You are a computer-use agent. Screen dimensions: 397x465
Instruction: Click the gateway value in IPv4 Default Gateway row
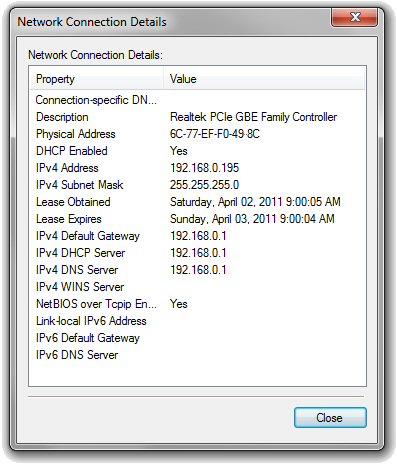pos(198,236)
